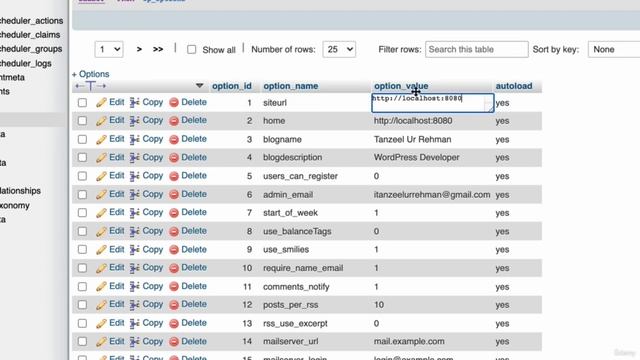Open the scheduler_actions table in sidebar
Viewport: 640px width, 360px height.
coord(31,21)
